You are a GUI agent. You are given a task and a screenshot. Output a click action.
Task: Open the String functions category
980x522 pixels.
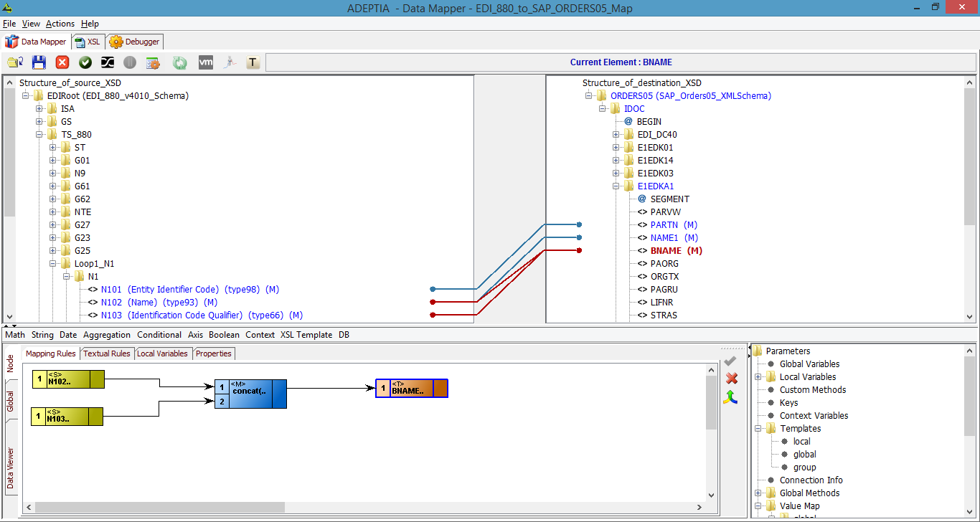pyautogui.click(x=42, y=335)
